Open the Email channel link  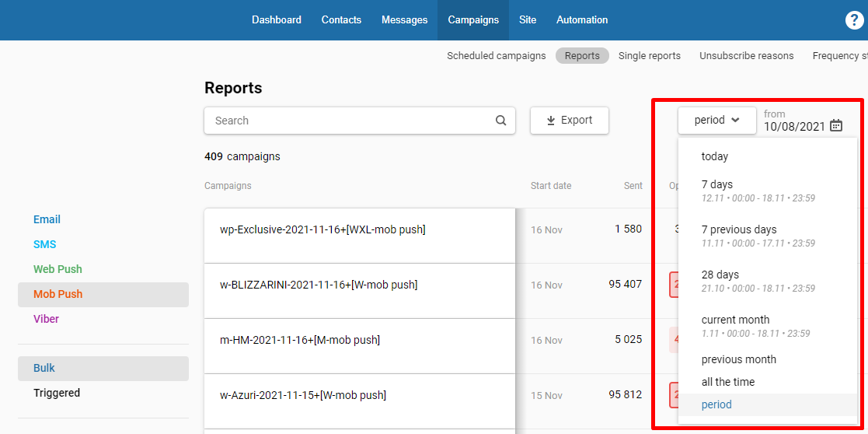[x=47, y=219]
